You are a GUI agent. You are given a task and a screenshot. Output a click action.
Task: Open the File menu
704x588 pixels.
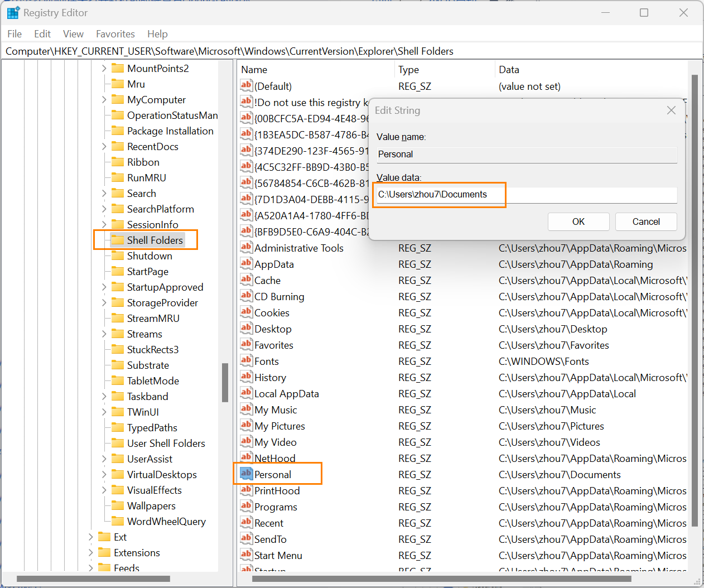15,34
